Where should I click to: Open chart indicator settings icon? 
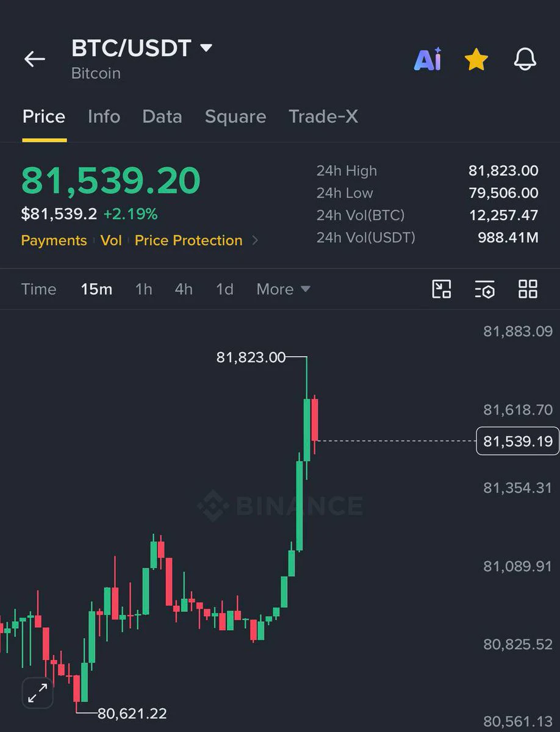(485, 289)
